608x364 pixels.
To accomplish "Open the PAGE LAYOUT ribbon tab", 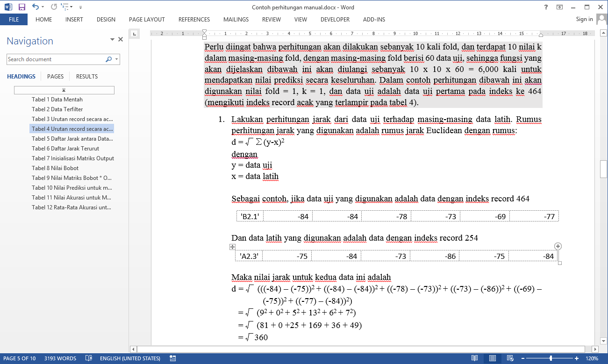I will tap(147, 20).
